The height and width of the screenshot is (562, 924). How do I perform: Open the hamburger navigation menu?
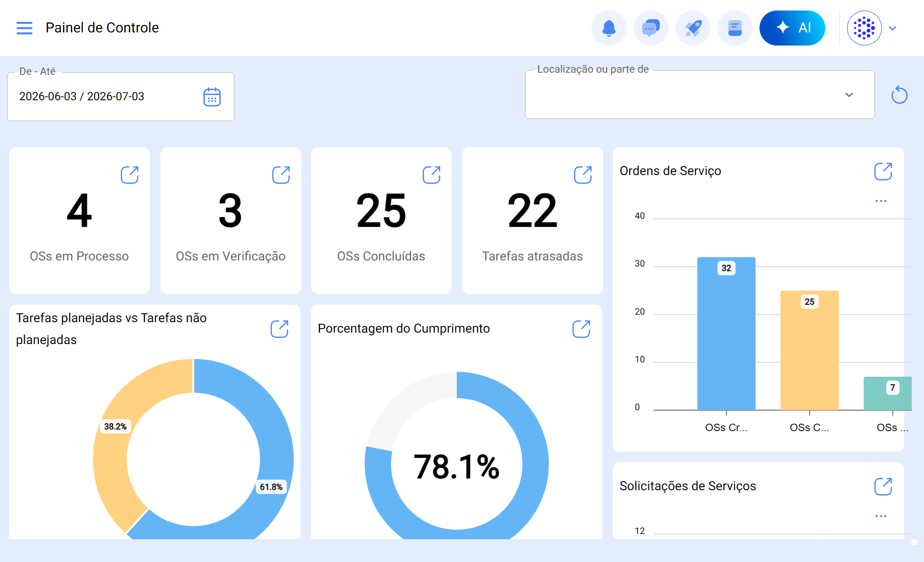click(x=24, y=28)
